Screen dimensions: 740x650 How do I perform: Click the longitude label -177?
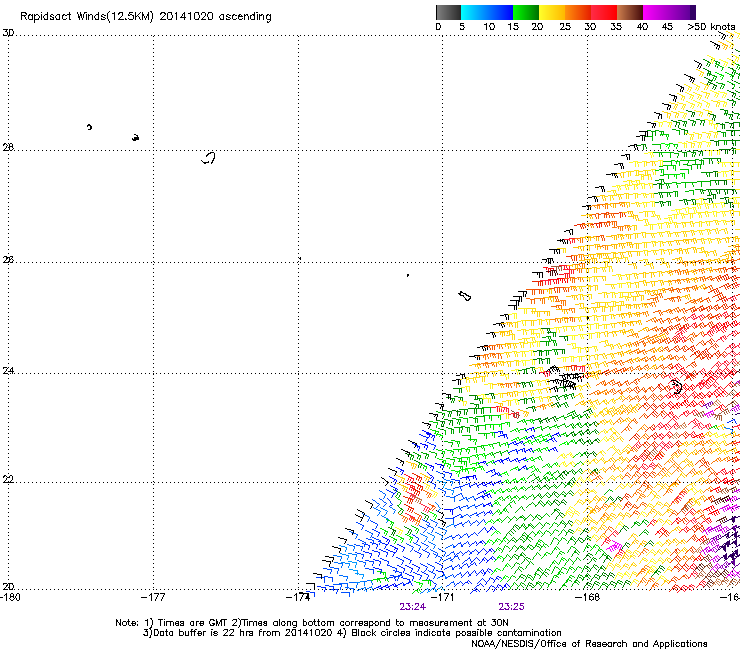click(153, 597)
